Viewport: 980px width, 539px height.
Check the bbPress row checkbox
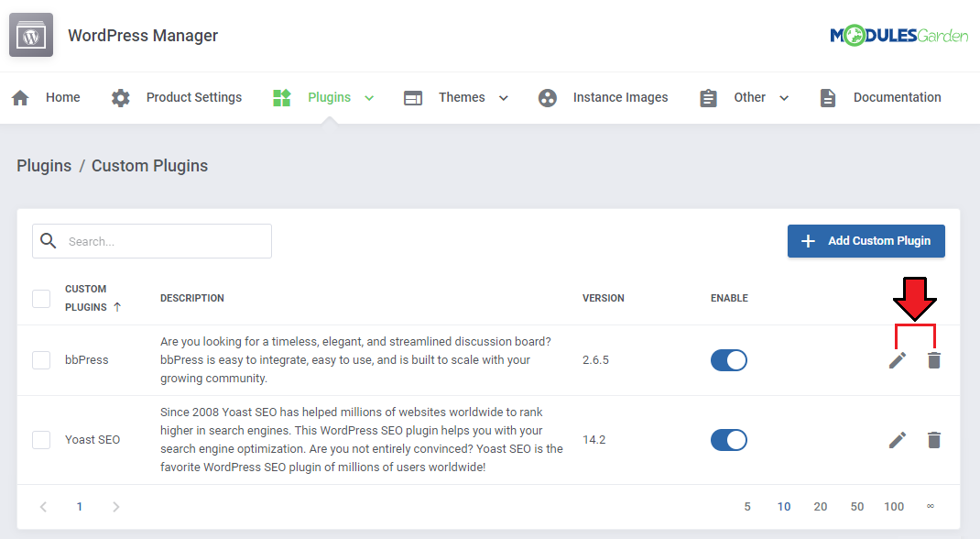pyautogui.click(x=41, y=360)
